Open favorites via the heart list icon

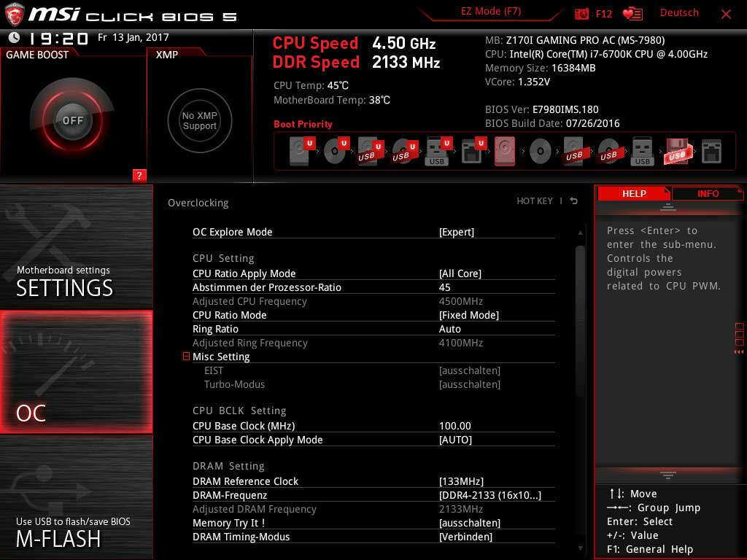point(632,14)
